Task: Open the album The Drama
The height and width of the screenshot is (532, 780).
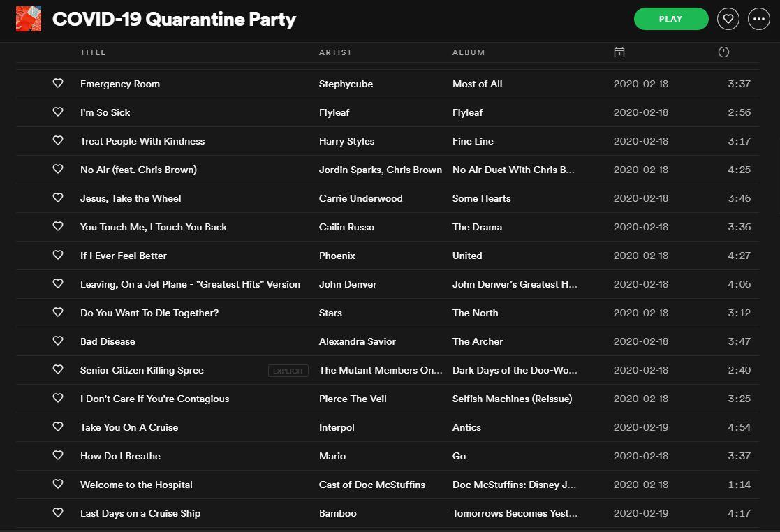Action: [x=477, y=227]
